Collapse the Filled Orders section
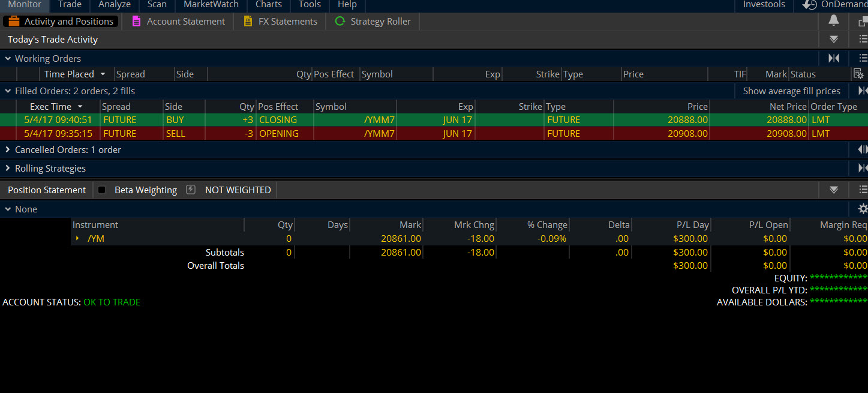This screenshot has height=393, width=868. pyautogui.click(x=8, y=91)
